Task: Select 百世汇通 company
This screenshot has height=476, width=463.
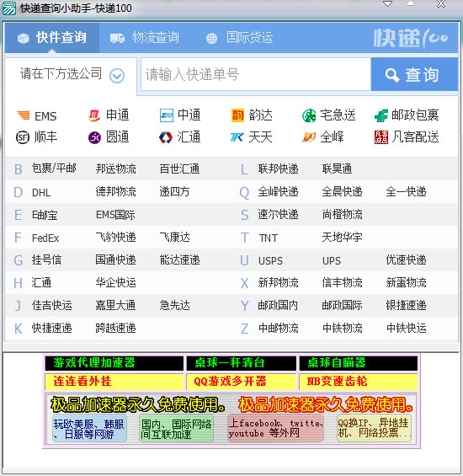Action: (179, 168)
